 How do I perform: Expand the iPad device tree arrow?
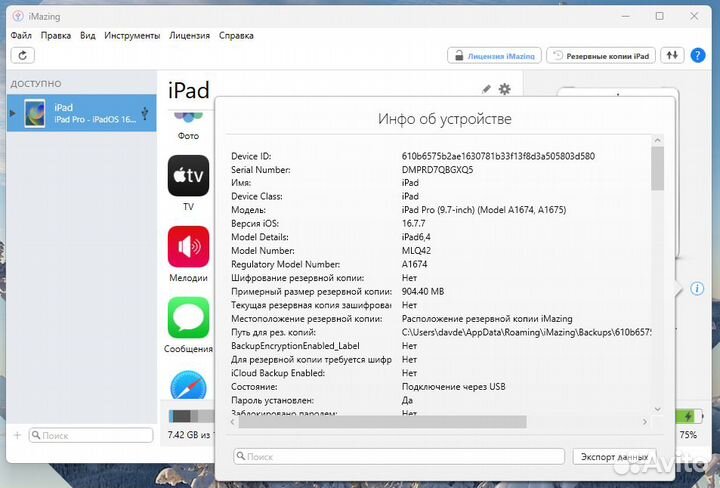click(12, 113)
